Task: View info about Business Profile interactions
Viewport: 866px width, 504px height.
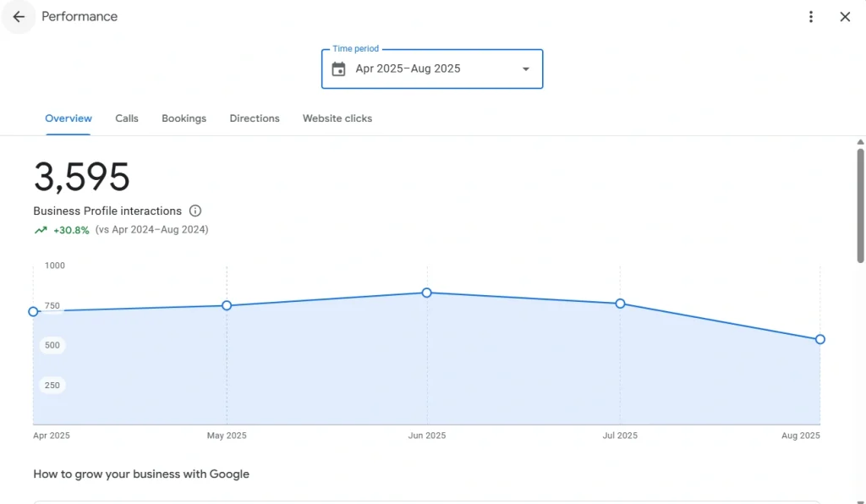Action: tap(195, 211)
